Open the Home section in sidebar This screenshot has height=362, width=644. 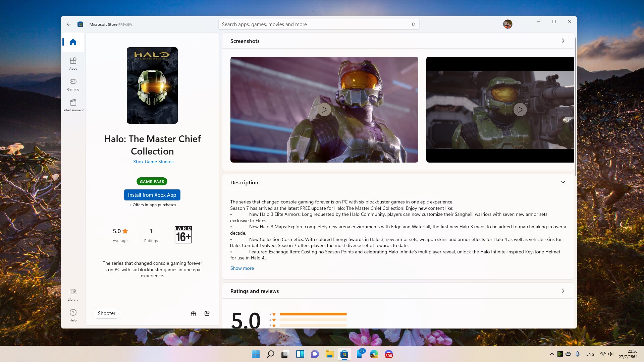[73, 42]
